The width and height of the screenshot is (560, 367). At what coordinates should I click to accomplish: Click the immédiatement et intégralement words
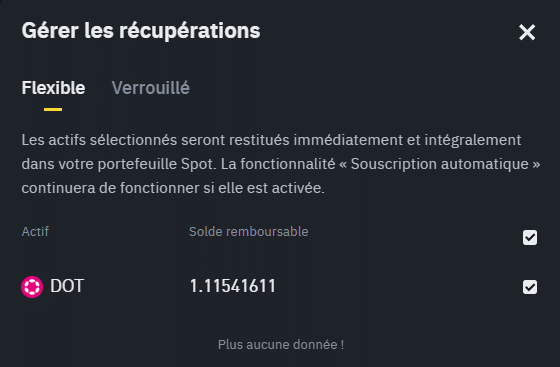pyautogui.click(x=408, y=140)
